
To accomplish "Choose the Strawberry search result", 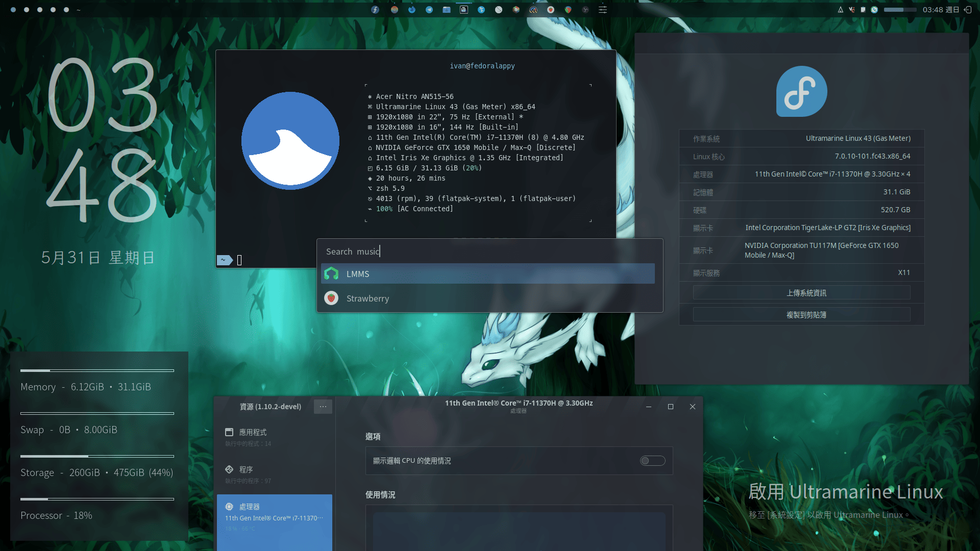I will click(488, 298).
